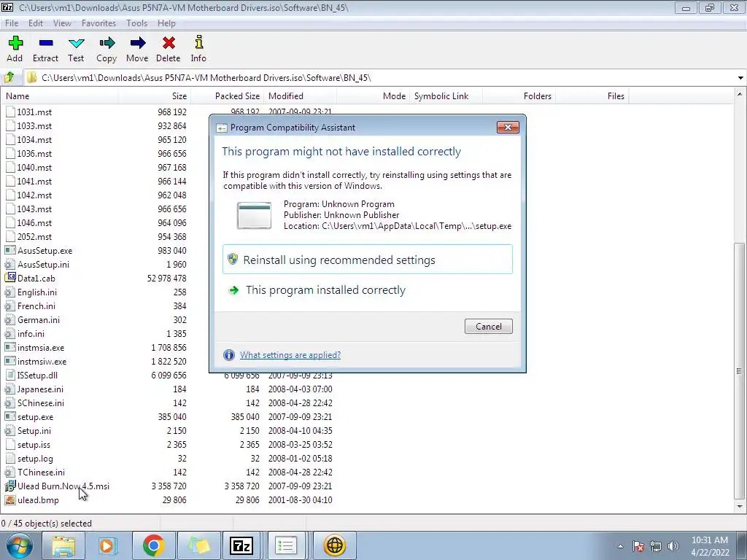The height and width of the screenshot is (560, 747).
Task: Open 7-Zip taskbar button
Action: click(241, 545)
